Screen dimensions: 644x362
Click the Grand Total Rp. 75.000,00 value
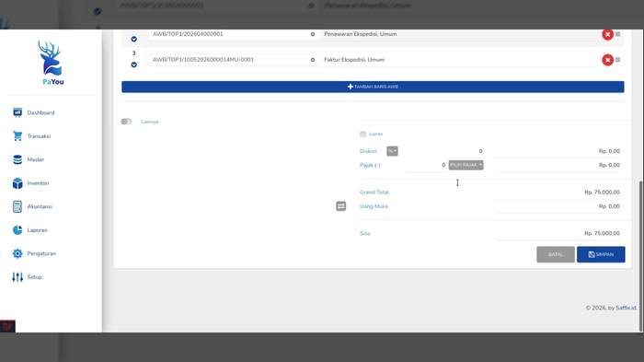(602, 193)
